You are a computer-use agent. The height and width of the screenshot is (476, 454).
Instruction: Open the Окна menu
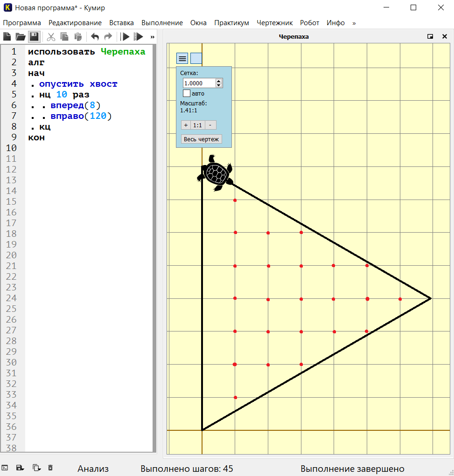[x=198, y=23]
